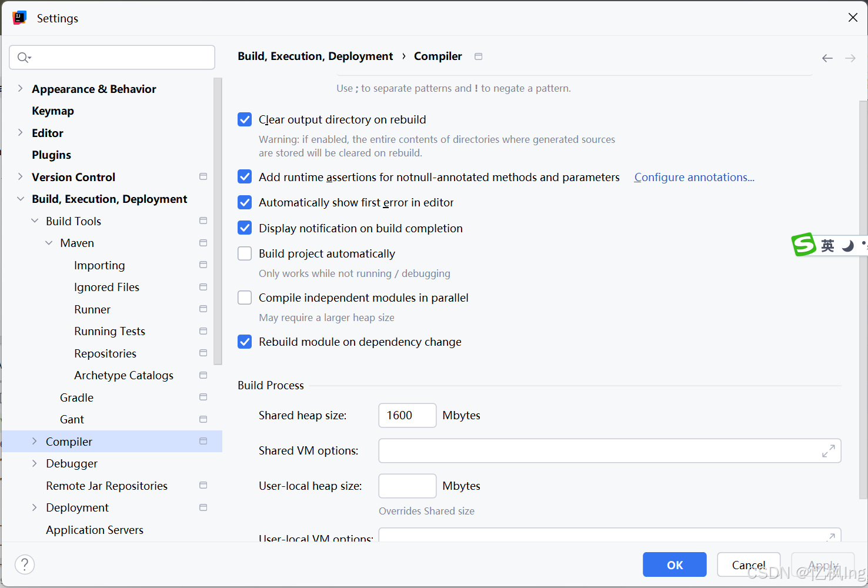Disable Clear output directory on rebuild
Screen dimensions: 868x588
244,119
